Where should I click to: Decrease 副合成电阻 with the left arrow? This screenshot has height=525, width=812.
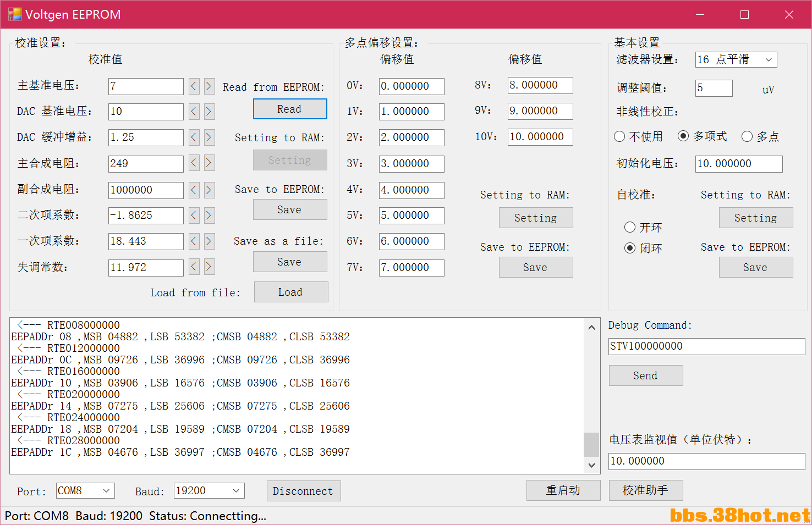coord(194,190)
